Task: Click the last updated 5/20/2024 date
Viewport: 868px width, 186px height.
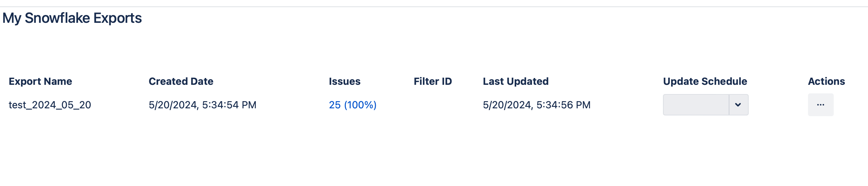Action: (x=507, y=105)
